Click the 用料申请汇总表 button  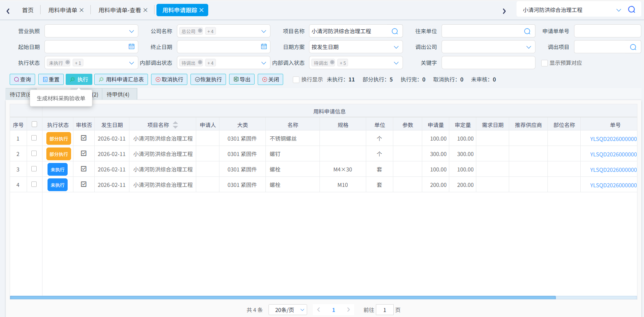point(121,80)
